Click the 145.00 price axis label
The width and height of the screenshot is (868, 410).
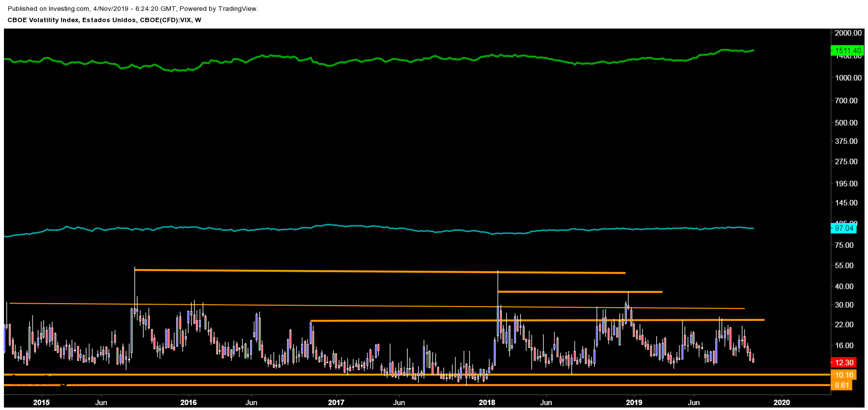(x=846, y=203)
